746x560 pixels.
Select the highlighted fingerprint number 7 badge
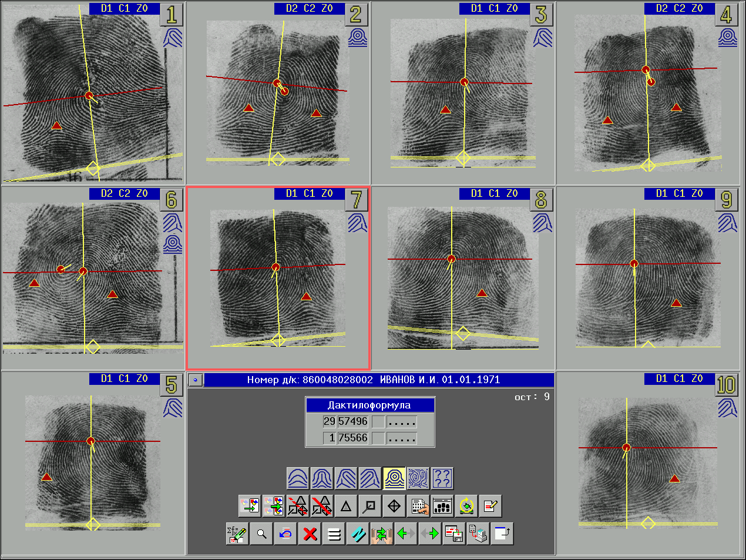click(x=357, y=200)
